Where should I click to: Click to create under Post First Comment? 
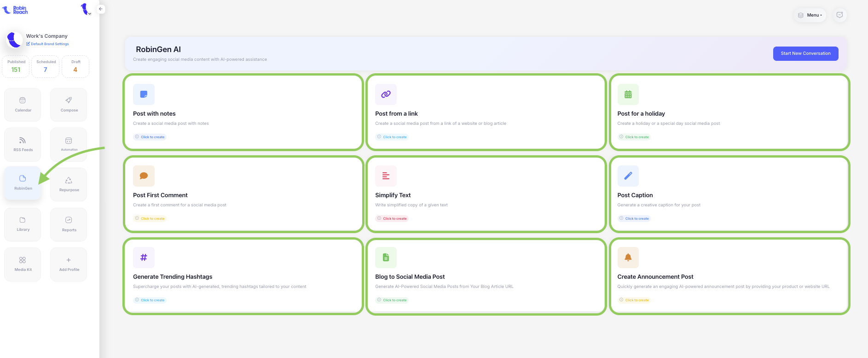pyautogui.click(x=150, y=218)
